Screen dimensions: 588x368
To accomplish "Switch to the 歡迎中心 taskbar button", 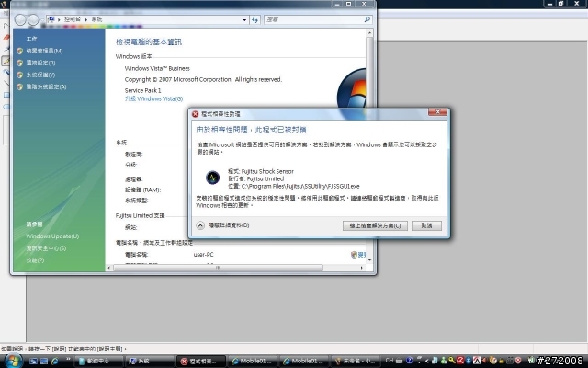I will tap(98, 361).
